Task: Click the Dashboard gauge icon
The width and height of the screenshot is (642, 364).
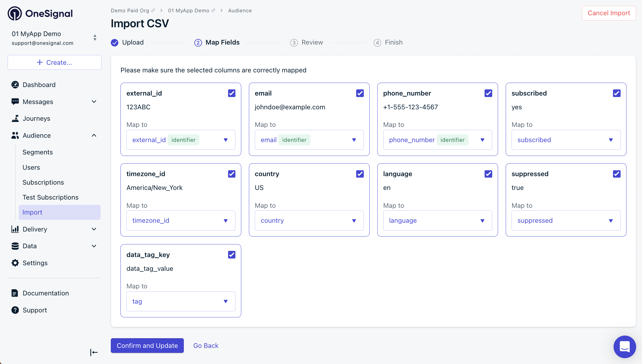Action: tap(15, 85)
